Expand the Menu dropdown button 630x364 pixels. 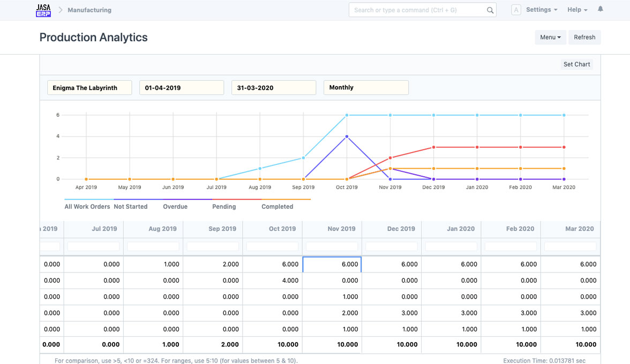click(x=550, y=37)
